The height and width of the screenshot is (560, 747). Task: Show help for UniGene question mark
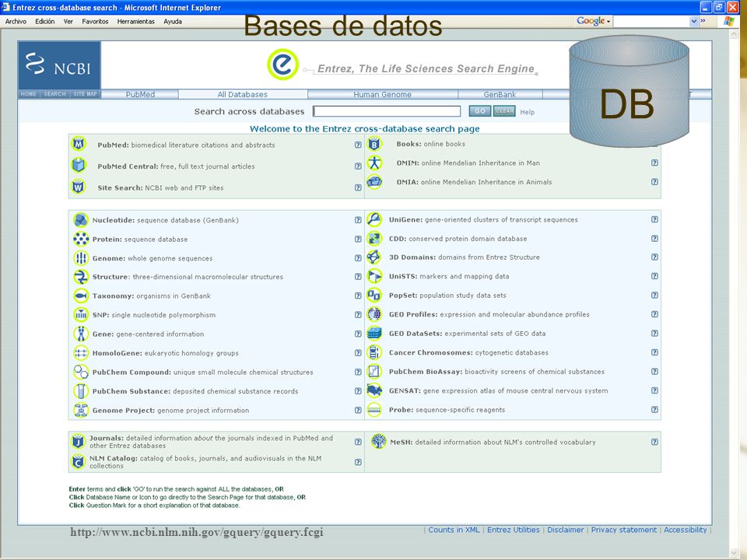coord(654,219)
